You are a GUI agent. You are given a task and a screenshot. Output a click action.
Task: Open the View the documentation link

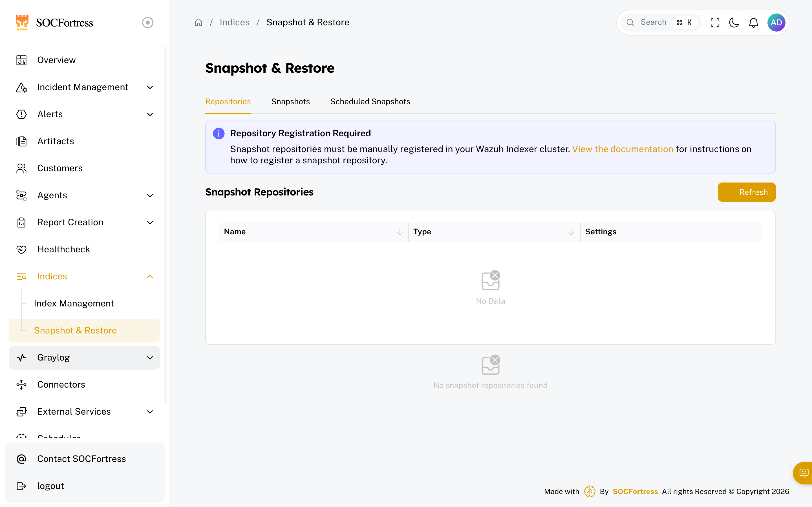[x=623, y=149]
